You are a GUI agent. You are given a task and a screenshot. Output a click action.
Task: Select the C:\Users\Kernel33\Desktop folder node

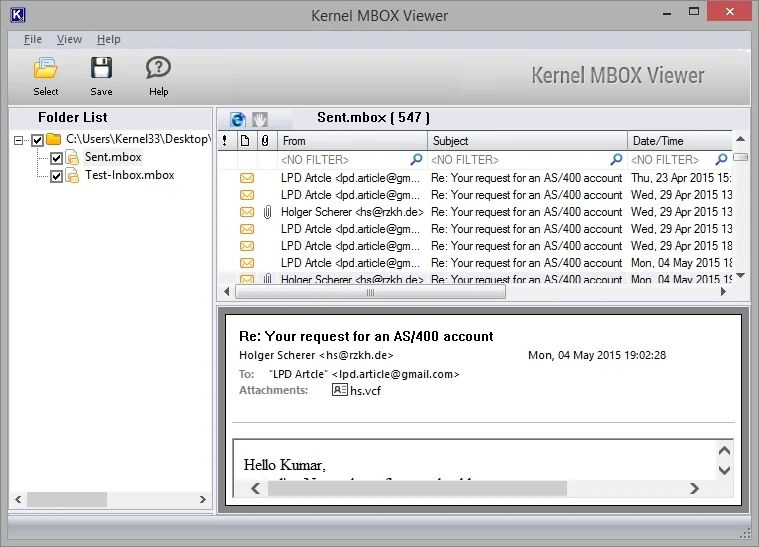(138, 139)
